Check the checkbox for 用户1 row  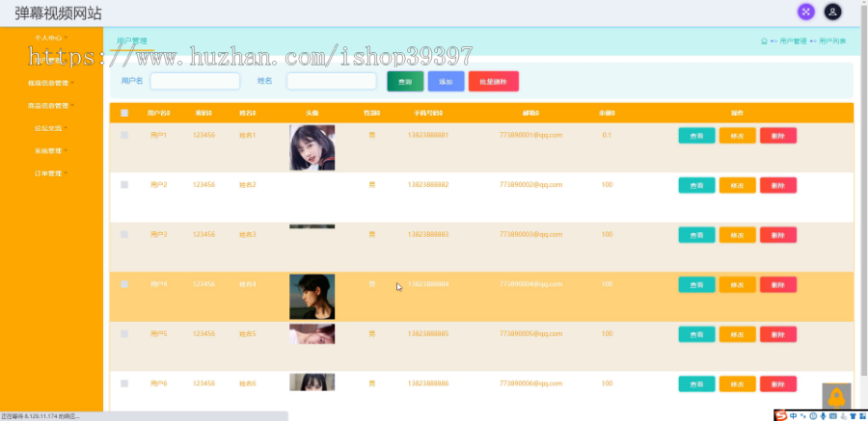[x=124, y=135]
